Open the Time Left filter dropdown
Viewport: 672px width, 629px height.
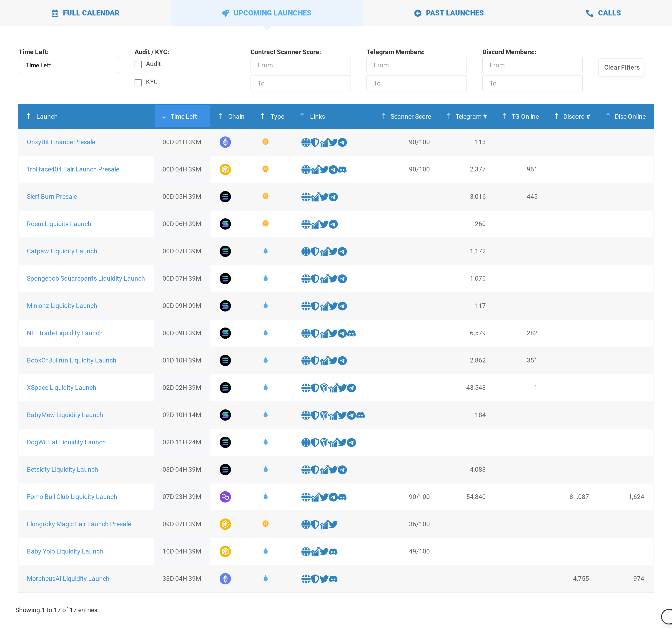pyautogui.click(x=69, y=65)
